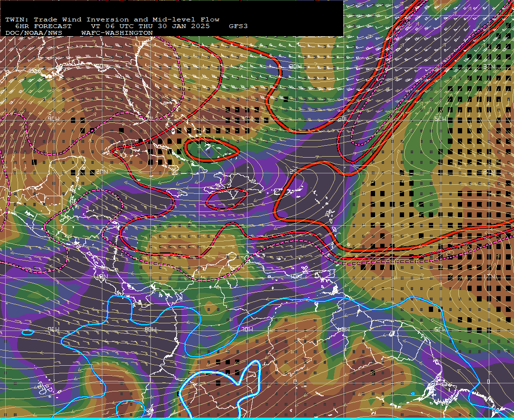Select the '6HR FORECAST' header text

click(x=43, y=26)
